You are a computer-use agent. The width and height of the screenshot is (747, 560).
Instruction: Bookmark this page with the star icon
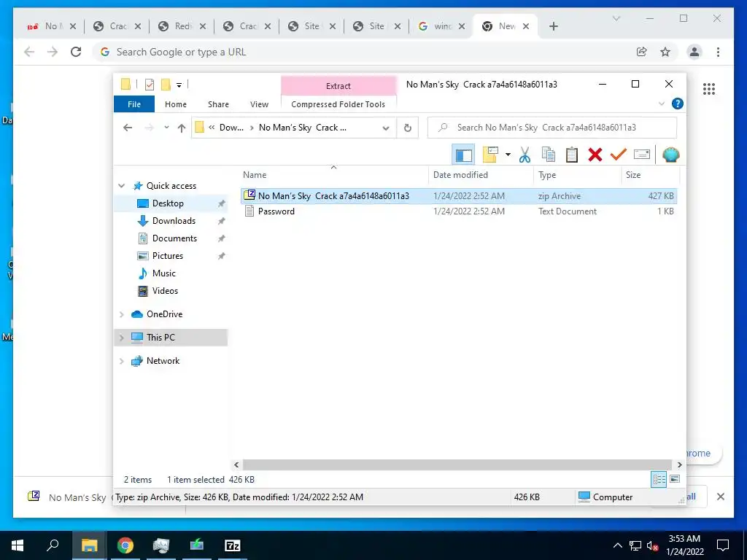(x=665, y=52)
